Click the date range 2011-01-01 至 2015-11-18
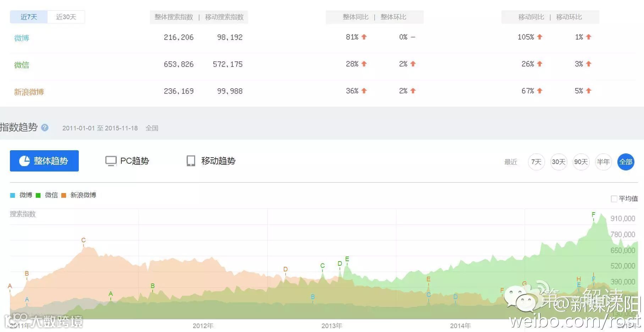This screenshot has height=332, width=644. (100, 128)
